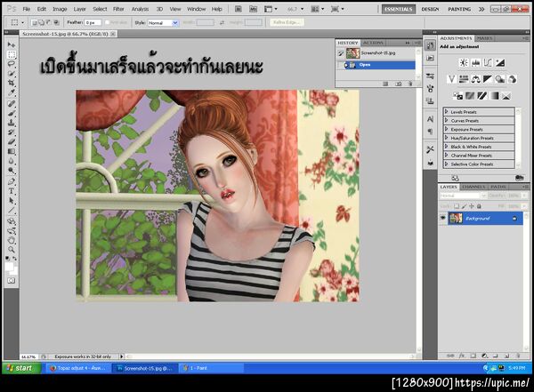Viewport: 534px width, 392px height.
Task: Switch to the Actions tab
Action: click(x=373, y=43)
